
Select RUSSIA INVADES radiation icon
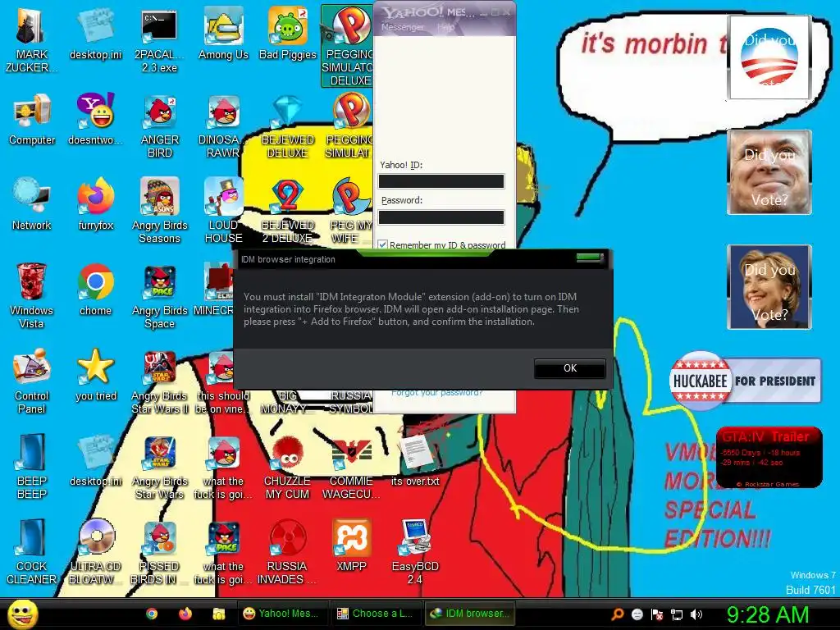click(287, 552)
